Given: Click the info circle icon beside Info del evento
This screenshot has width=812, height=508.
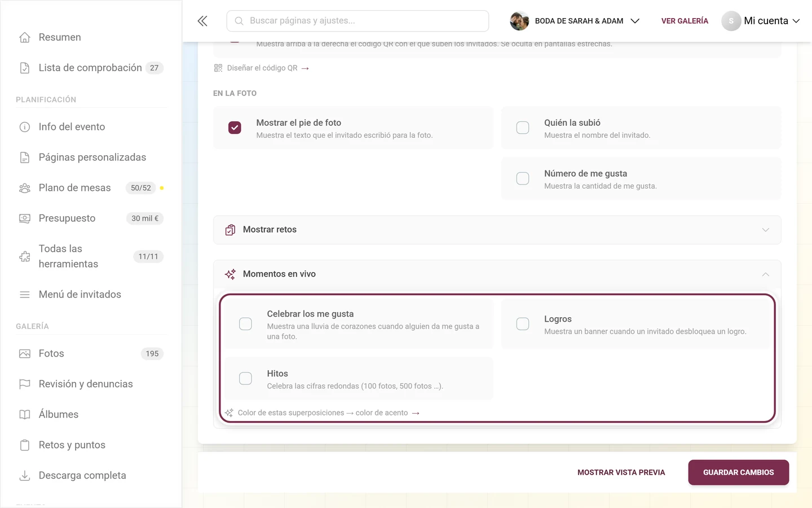Looking at the screenshot, I should [25, 127].
